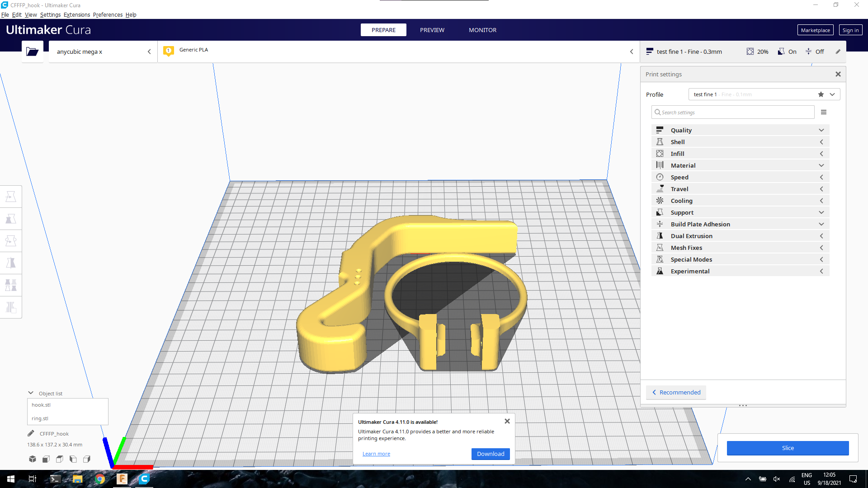
Task: Expand the Infill settings category
Action: click(741, 154)
